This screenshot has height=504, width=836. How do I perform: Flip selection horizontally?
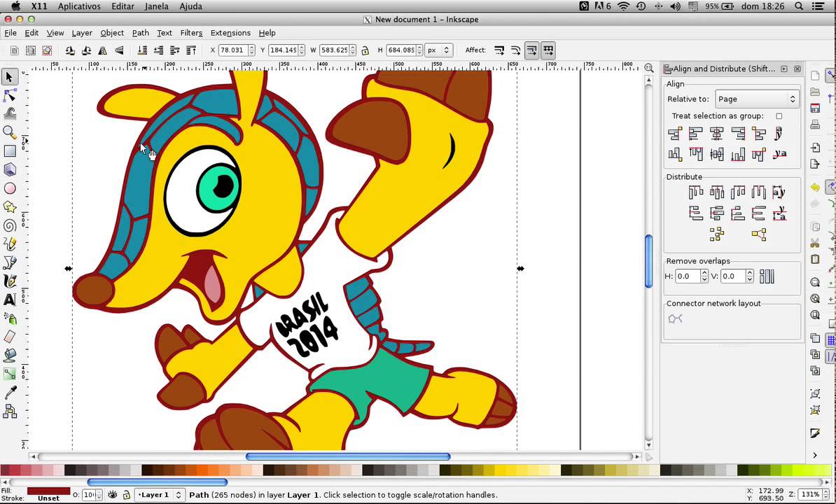pyautogui.click(x=102, y=50)
